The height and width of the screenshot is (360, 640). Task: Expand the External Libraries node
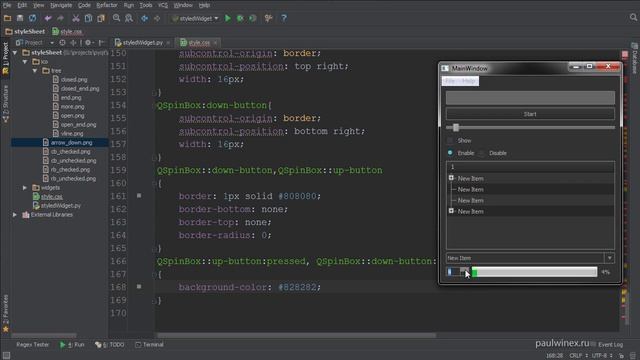click(15, 215)
